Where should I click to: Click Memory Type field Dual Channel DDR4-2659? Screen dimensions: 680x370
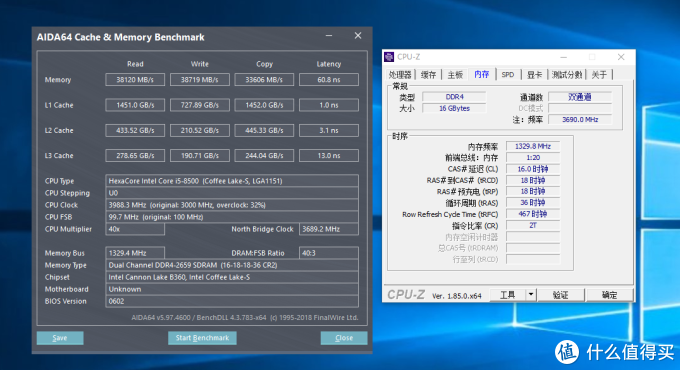pos(232,265)
